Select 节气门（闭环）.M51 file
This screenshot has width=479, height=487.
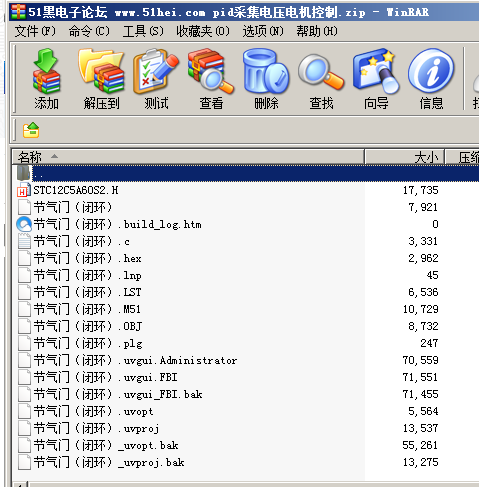point(87,309)
